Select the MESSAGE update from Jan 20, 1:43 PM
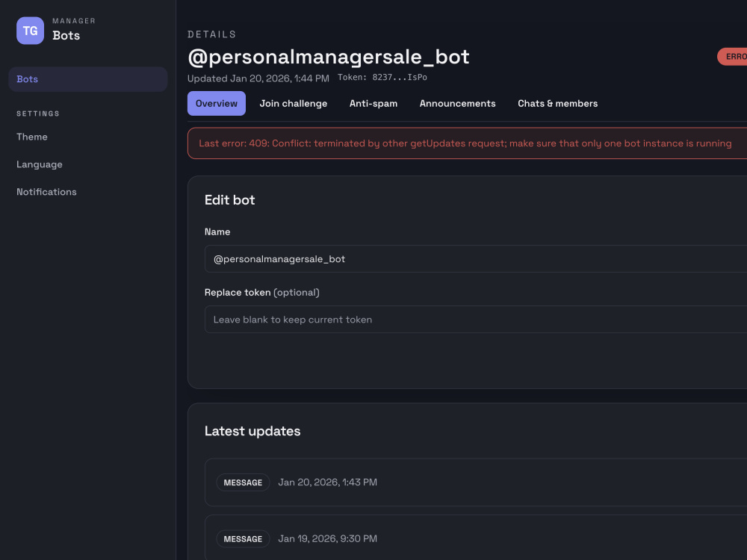This screenshot has height=560, width=747. [475, 482]
